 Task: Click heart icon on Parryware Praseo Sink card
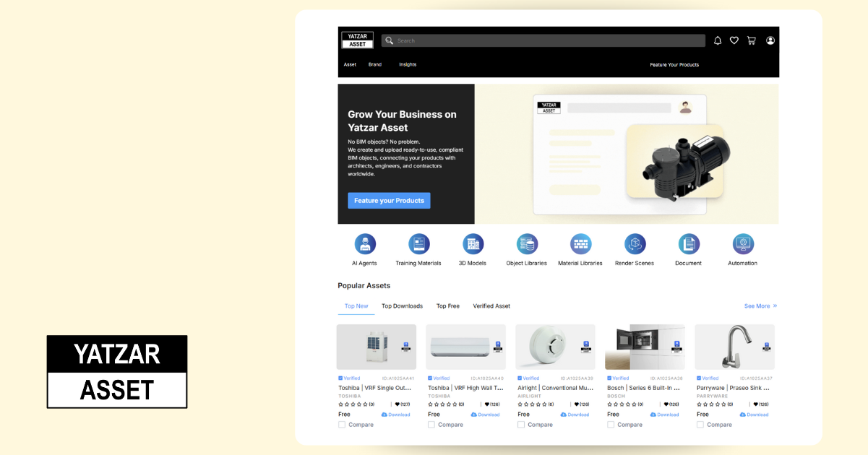click(755, 404)
